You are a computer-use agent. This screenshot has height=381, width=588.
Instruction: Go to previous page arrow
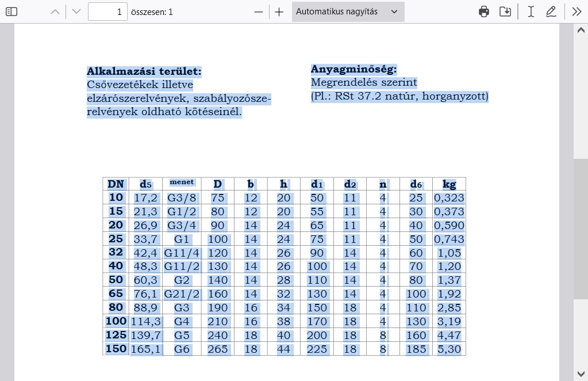click(55, 12)
